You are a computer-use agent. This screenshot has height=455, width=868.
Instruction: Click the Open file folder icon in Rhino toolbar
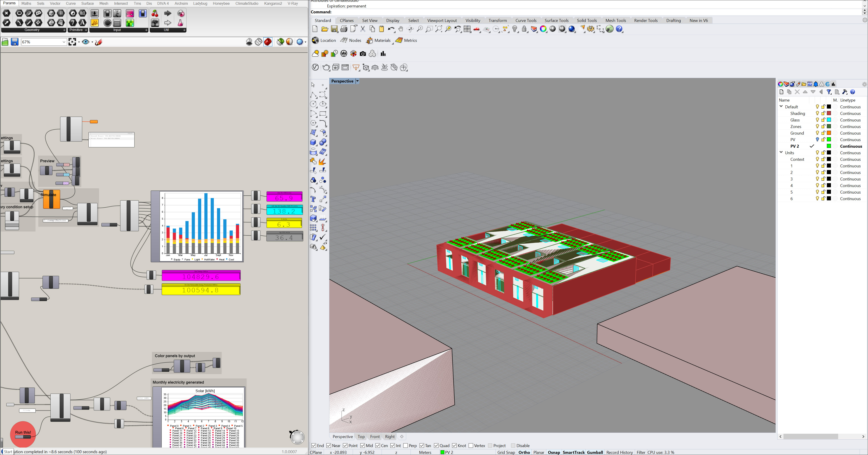pyautogui.click(x=325, y=29)
